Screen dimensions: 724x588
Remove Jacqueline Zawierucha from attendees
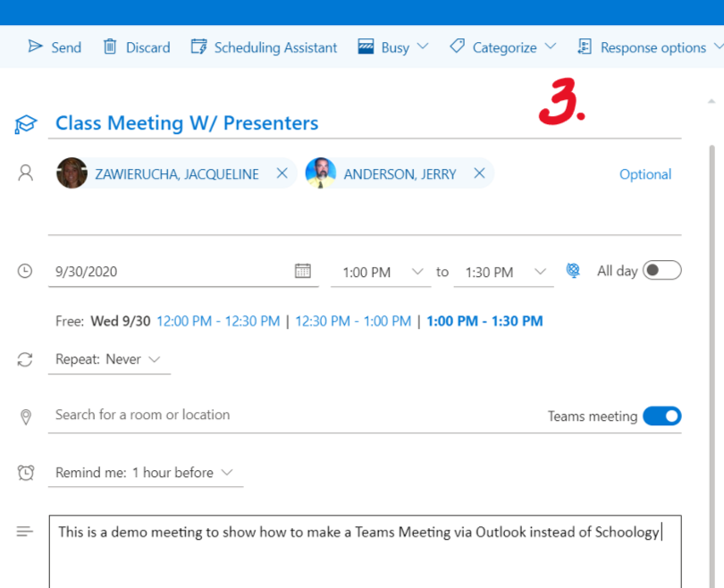(x=282, y=173)
